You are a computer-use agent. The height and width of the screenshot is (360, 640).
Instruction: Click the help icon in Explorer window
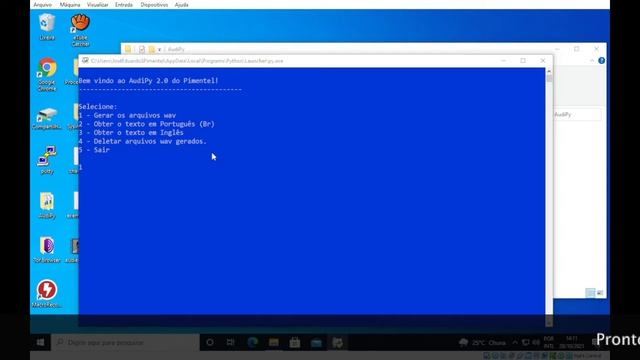(x=601, y=60)
